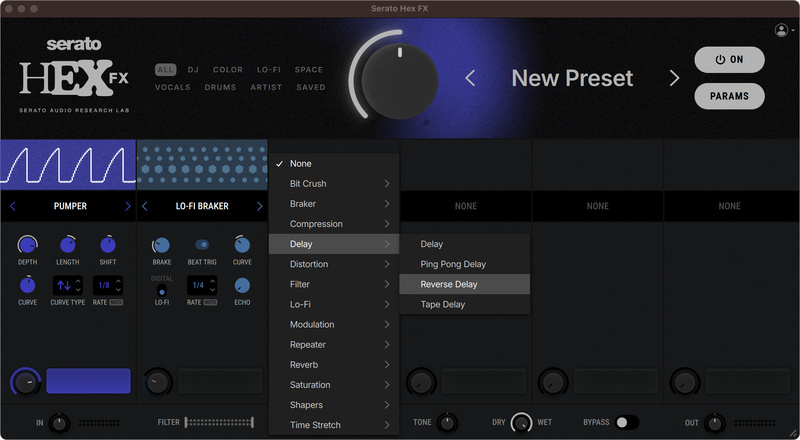Expand the Bit Crush submenu
This screenshot has width=800, height=440.
tap(334, 184)
